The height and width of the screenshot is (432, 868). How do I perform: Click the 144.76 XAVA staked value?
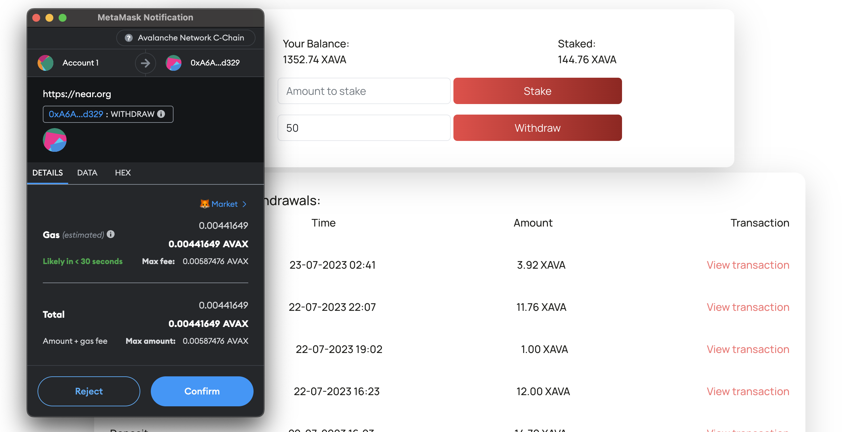(x=587, y=60)
